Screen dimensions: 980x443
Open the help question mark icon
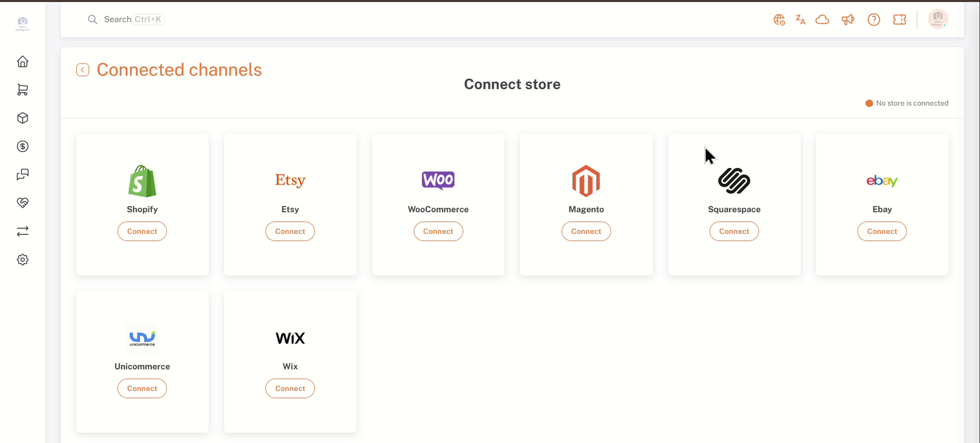[x=874, y=20]
